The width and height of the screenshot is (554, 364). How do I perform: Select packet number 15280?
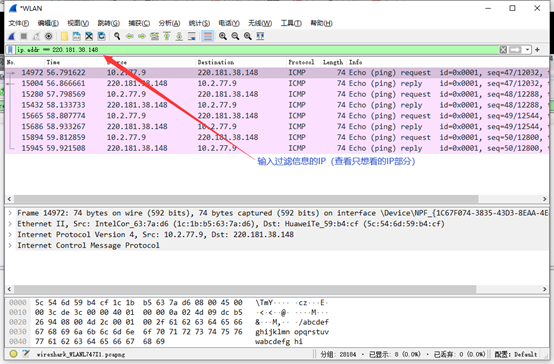(277, 94)
